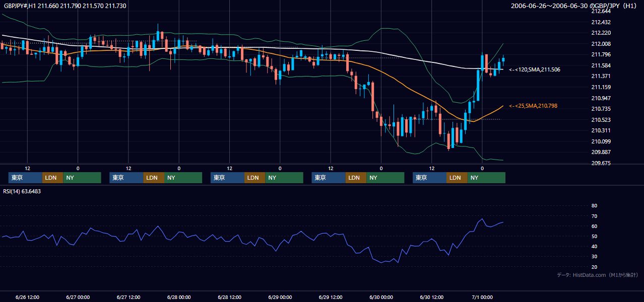This screenshot has width=644, height=302.
Task: Click the 25 SMA 210.798 label
Action: tap(533, 106)
